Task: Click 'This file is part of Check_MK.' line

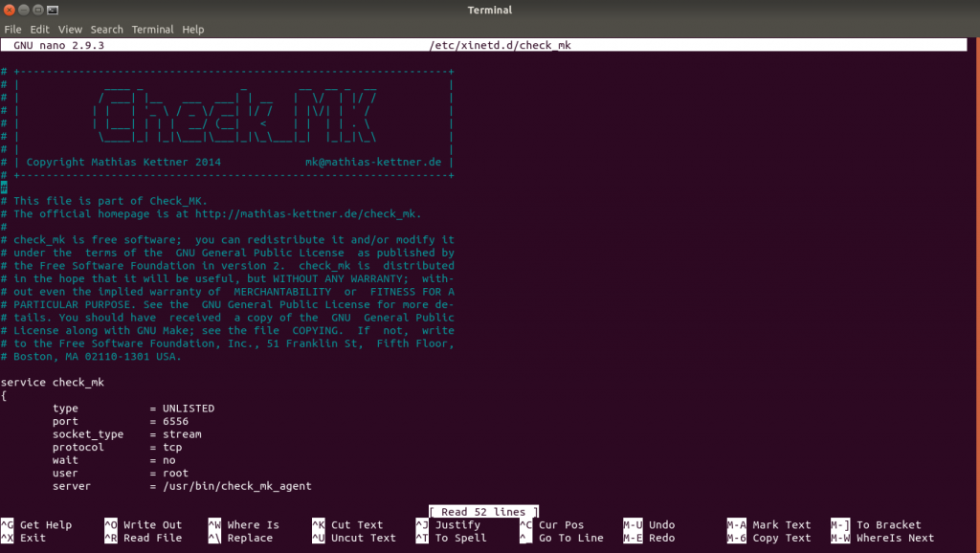Action: click(110, 201)
